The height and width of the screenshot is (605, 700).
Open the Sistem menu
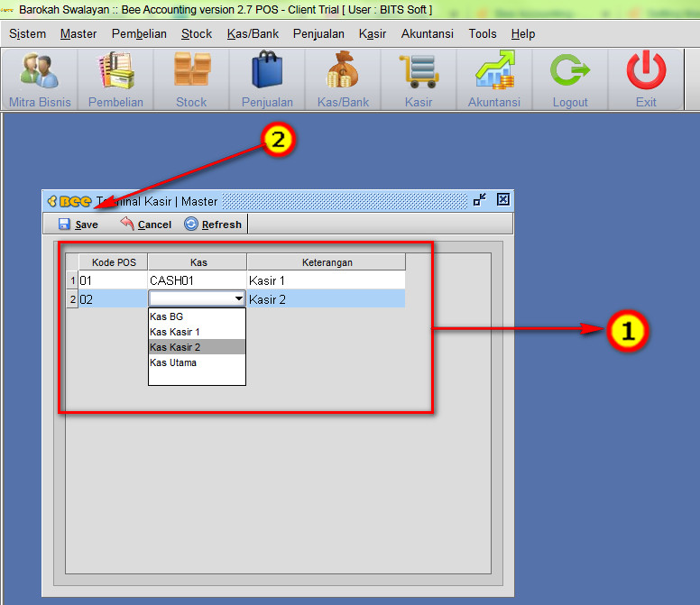(27, 34)
